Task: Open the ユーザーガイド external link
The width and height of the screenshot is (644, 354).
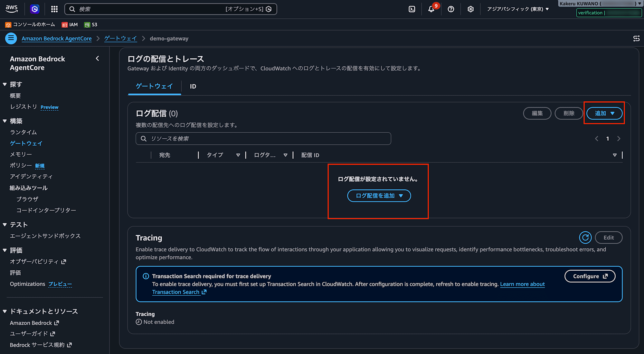Action: pos(33,334)
